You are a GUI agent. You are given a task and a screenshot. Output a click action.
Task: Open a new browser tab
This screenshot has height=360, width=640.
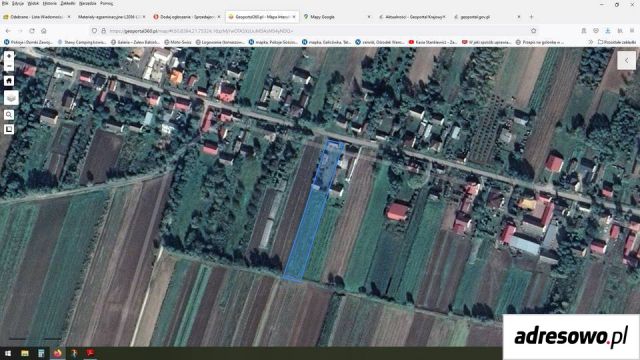click(531, 17)
